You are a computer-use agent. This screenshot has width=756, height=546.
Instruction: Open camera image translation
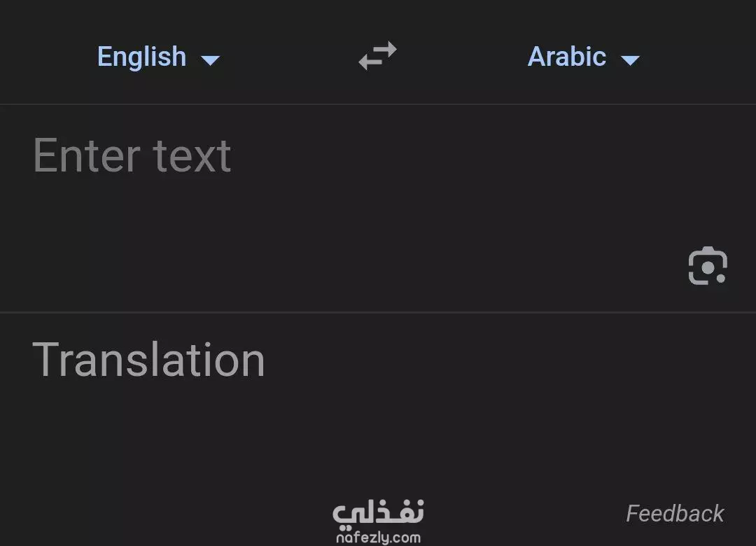coord(708,267)
